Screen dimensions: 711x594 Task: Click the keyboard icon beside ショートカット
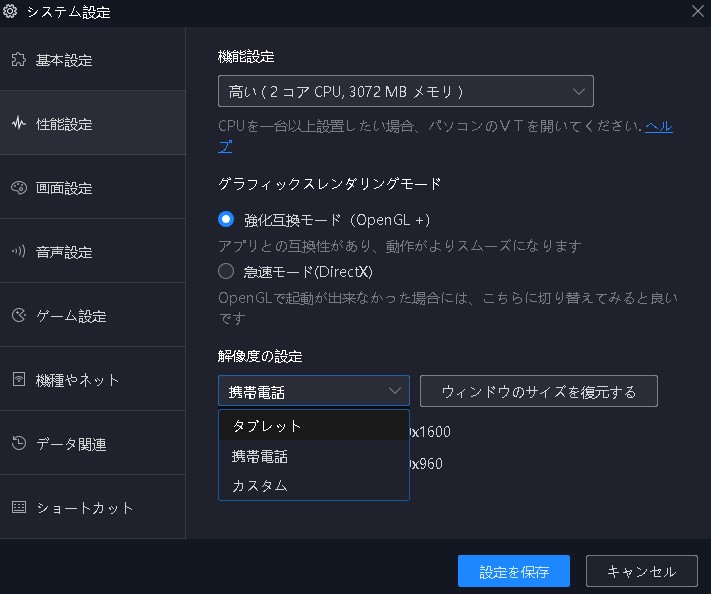(19, 507)
